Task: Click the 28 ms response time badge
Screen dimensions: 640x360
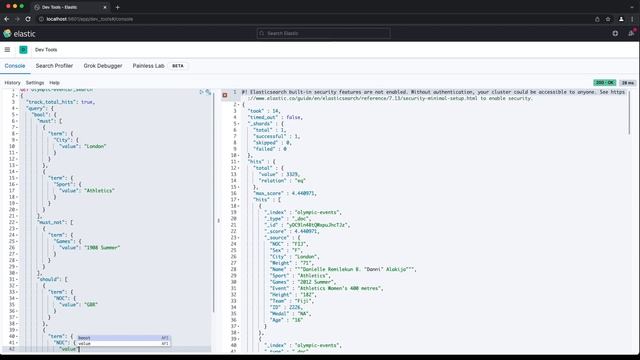Action: [x=628, y=82]
